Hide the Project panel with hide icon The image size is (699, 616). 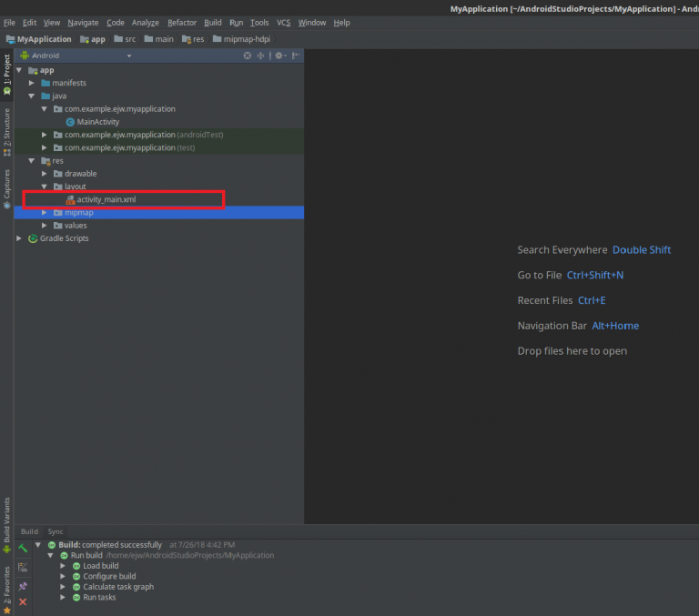[295, 56]
